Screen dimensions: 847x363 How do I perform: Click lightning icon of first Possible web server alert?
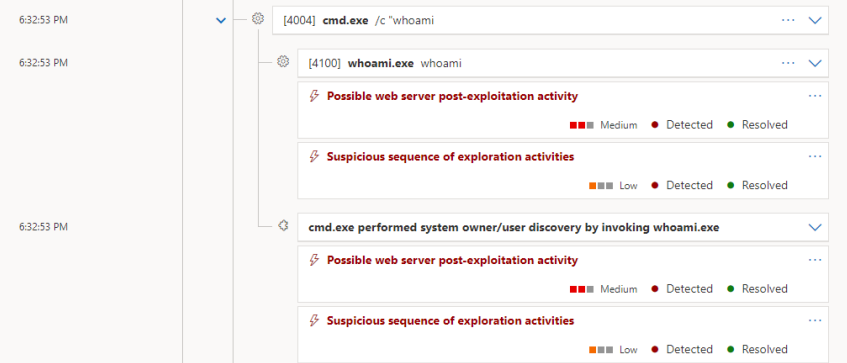tap(314, 96)
